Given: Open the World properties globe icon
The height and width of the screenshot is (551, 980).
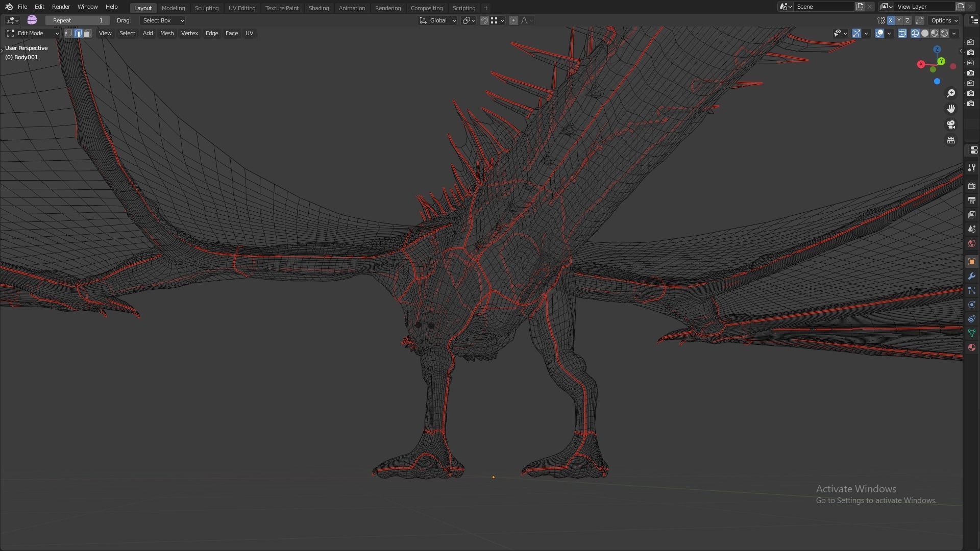Looking at the screenshot, I should point(972,243).
